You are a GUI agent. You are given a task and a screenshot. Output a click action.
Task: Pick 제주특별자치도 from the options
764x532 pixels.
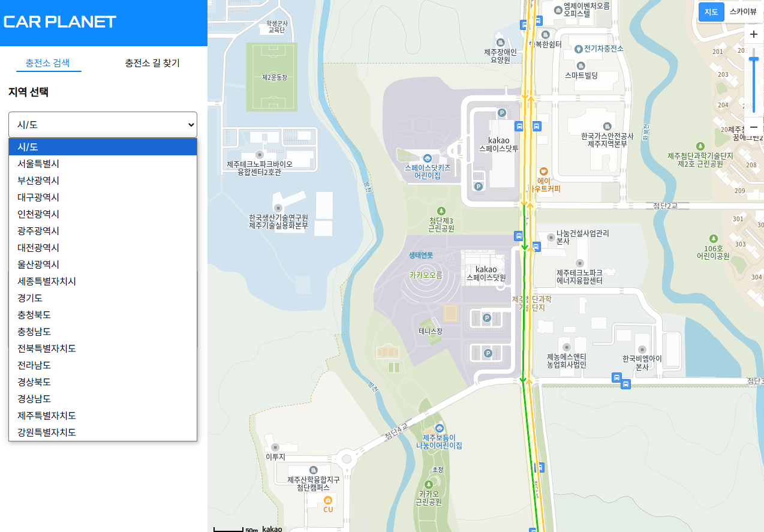click(103, 416)
